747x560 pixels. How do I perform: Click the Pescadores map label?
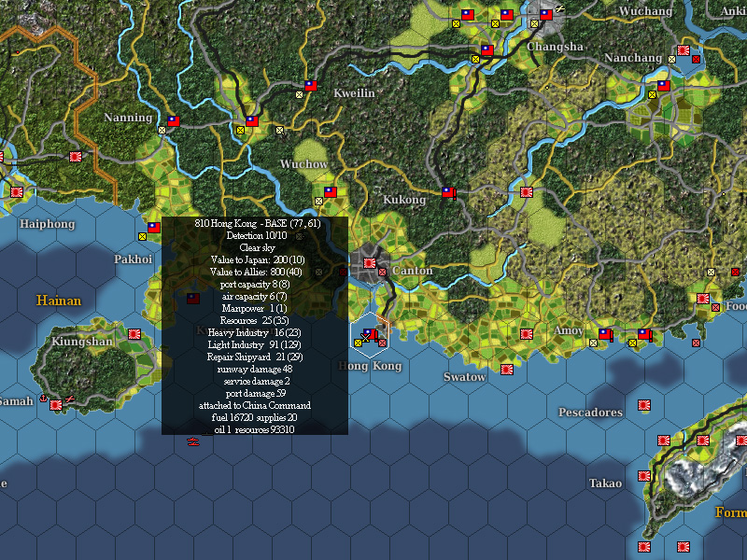point(590,412)
